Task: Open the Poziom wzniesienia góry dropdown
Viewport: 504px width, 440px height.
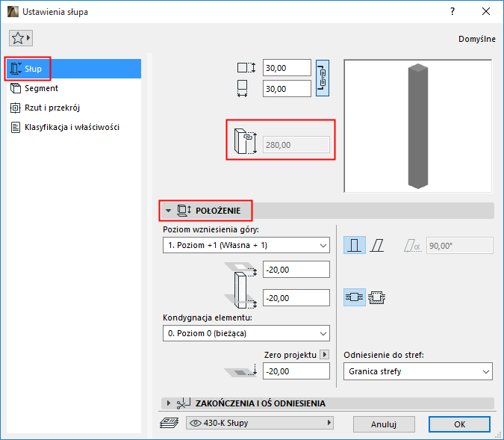Action: tap(246, 246)
